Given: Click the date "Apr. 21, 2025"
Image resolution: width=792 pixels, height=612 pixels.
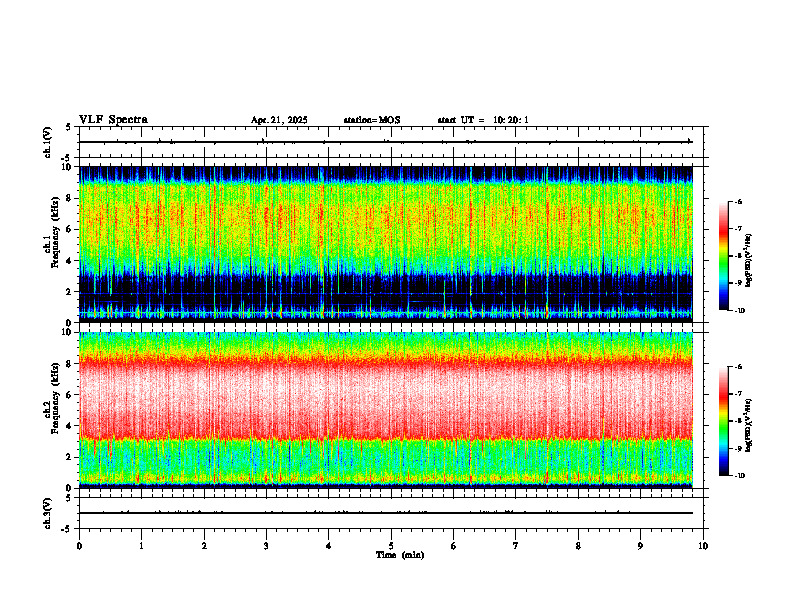Looking at the screenshot, I should tap(279, 120).
